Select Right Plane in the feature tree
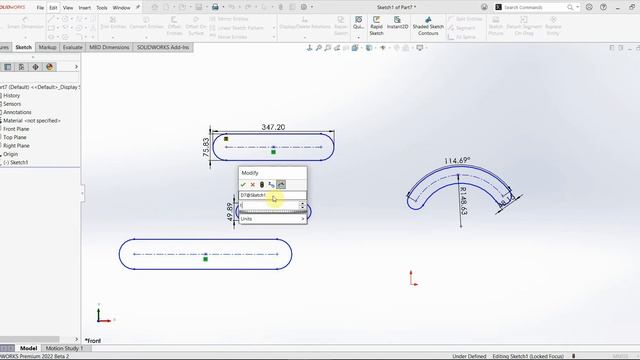640x360 pixels. tap(16, 146)
